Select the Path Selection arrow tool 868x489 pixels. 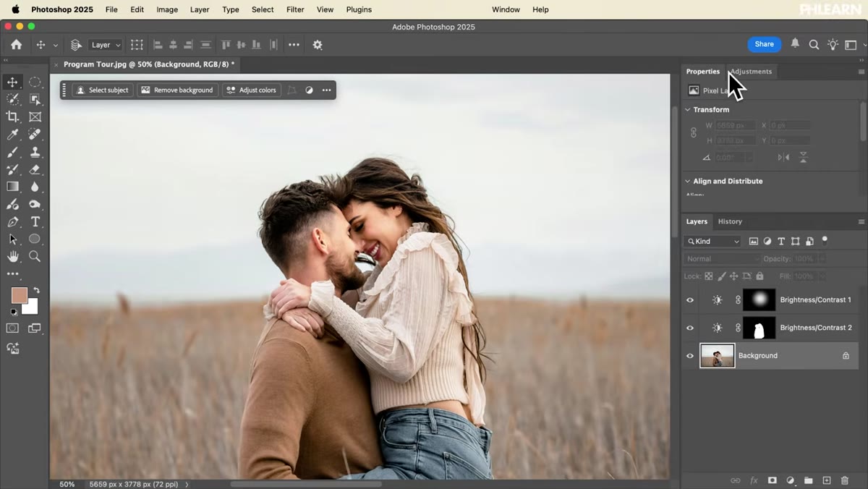pyautogui.click(x=12, y=239)
